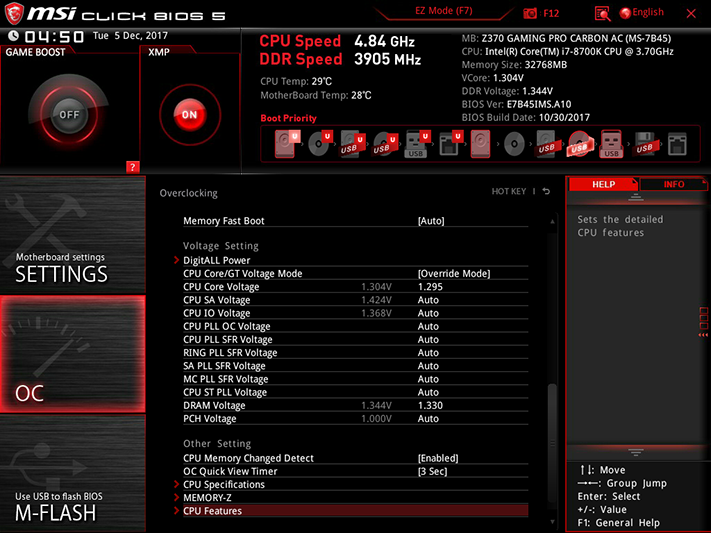
Task: Close the BIOS with the X icon
Action: 691,14
